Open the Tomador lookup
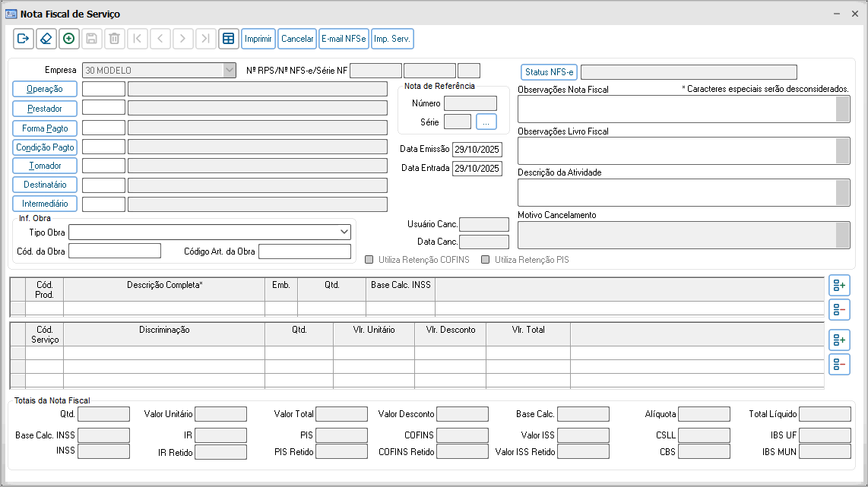The height and width of the screenshot is (487, 868). point(45,166)
